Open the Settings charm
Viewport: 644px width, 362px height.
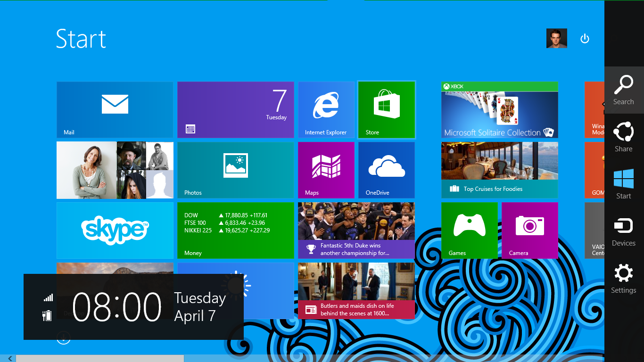click(624, 279)
